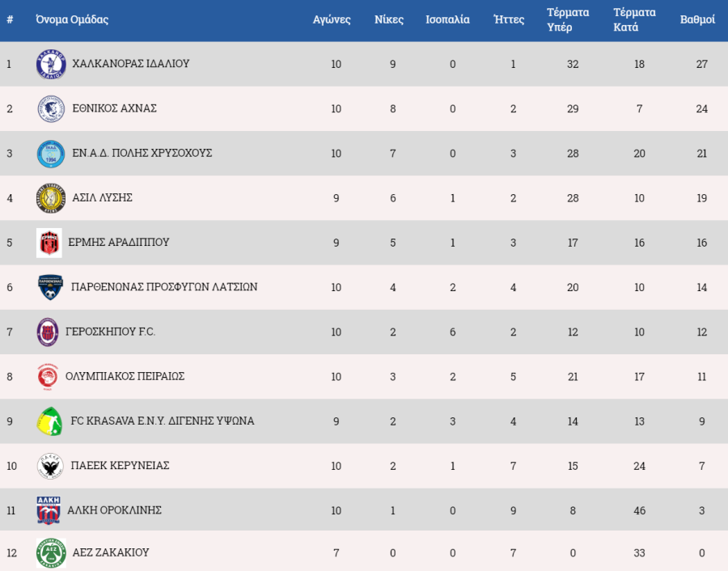Screen dimensions: 728x571
Task: Click the ΠΑΕΕΚ ΚΕΡΥΝΕΙΑΣ eagle logo
Action: 50,466
